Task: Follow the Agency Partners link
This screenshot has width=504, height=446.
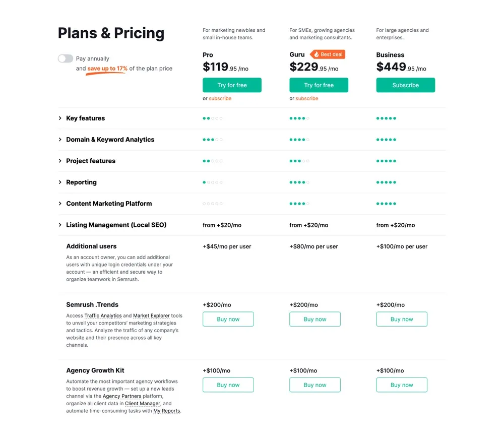Action: tap(121, 397)
